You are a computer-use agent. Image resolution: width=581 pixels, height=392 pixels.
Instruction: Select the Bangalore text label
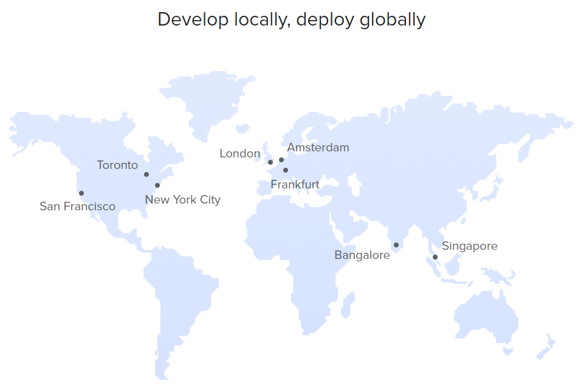[362, 255]
